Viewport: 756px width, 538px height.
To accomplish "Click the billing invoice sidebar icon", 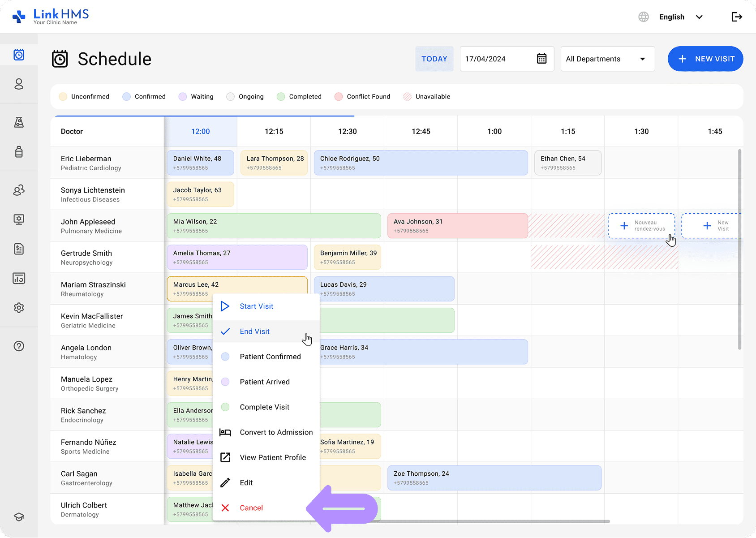I will click(19, 249).
